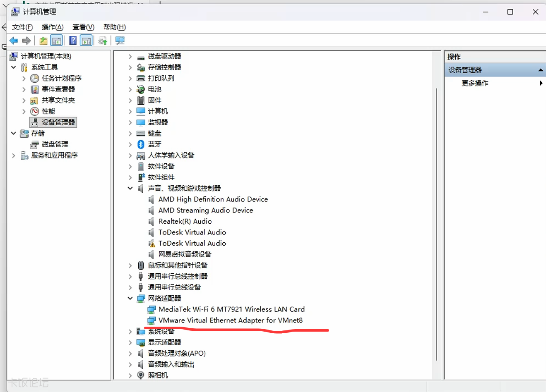Open the 帮助(H) menu
The image size is (546, 392).
tap(115, 27)
